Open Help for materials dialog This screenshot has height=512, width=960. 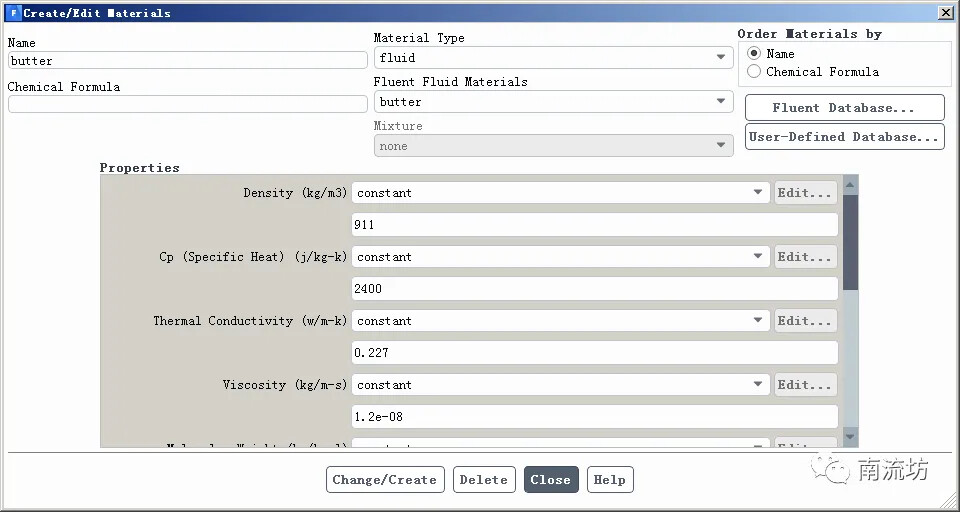tap(609, 480)
